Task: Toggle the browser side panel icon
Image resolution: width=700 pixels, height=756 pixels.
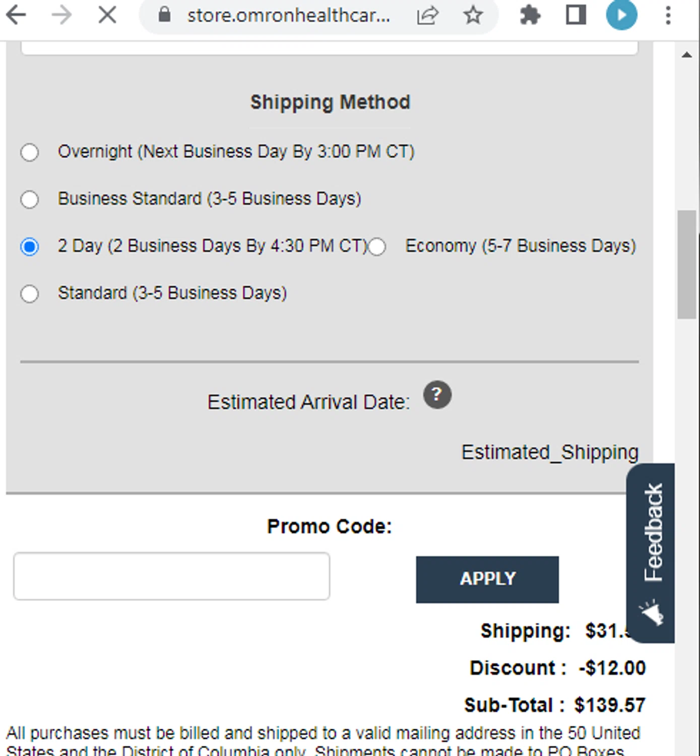Action: 576,15
